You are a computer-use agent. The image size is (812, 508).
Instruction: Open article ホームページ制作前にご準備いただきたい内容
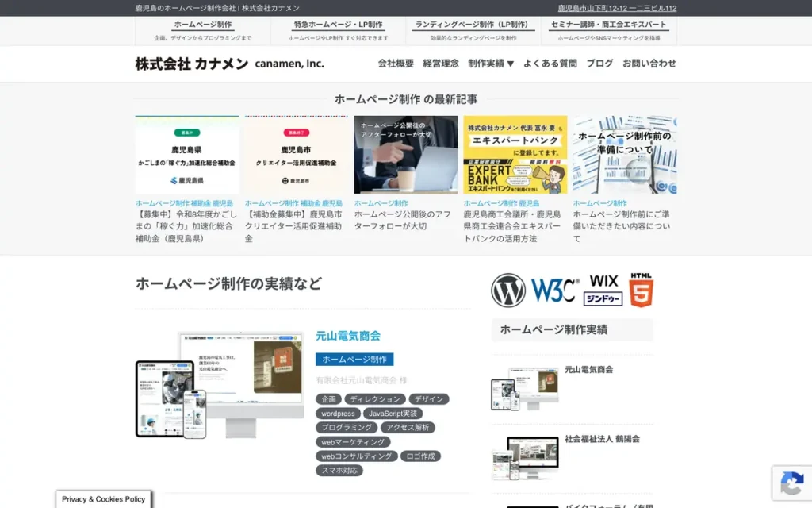click(622, 226)
